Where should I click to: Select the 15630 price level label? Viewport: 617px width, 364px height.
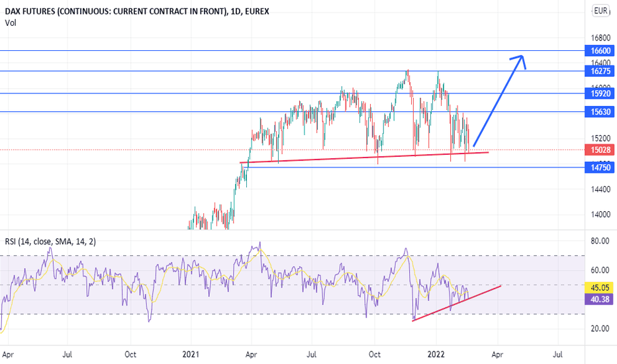click(x=600, y=112)
